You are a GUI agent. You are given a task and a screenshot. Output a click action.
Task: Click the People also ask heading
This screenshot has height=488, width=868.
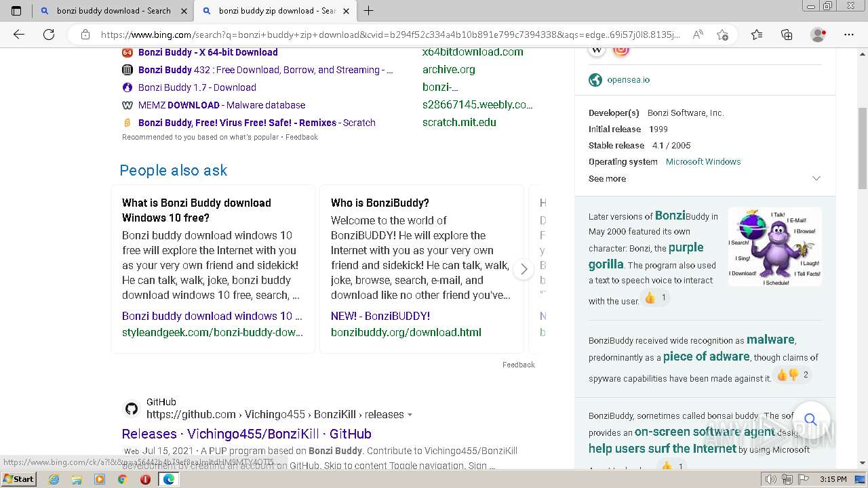[174, 170]
